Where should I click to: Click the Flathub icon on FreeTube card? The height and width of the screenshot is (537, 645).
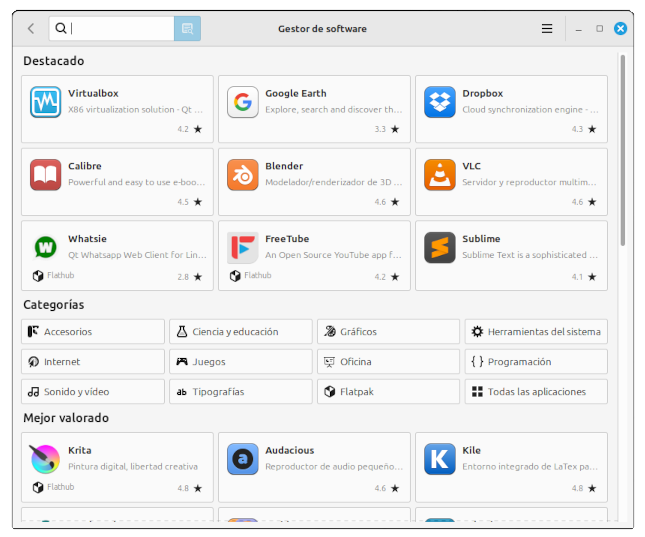pyautogui.click(x=235, y=276)
